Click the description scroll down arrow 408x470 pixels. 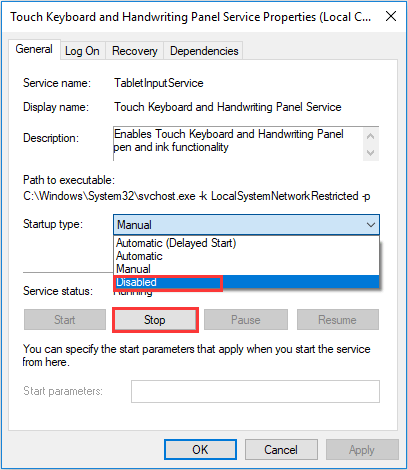(370, 153)
